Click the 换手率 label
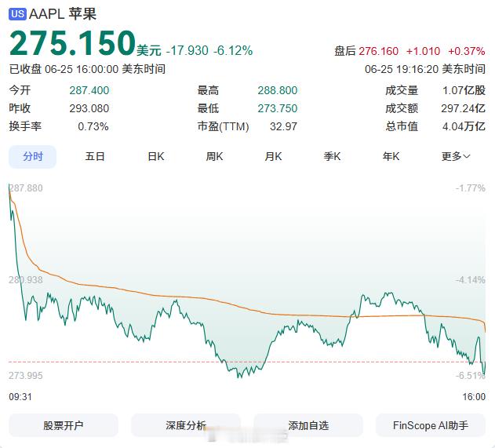495x448 pixels. [25, 126]
